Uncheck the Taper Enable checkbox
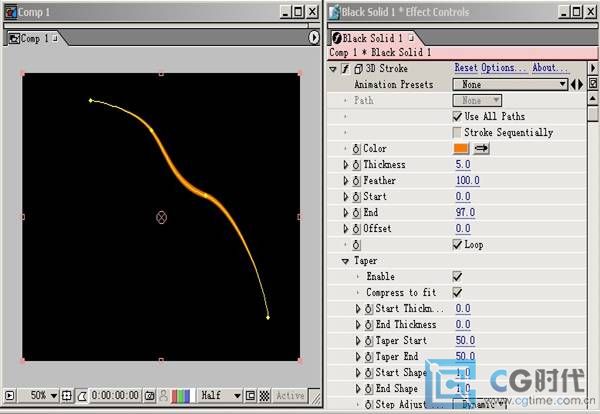 pyautogui.click(x=457, y=276)
